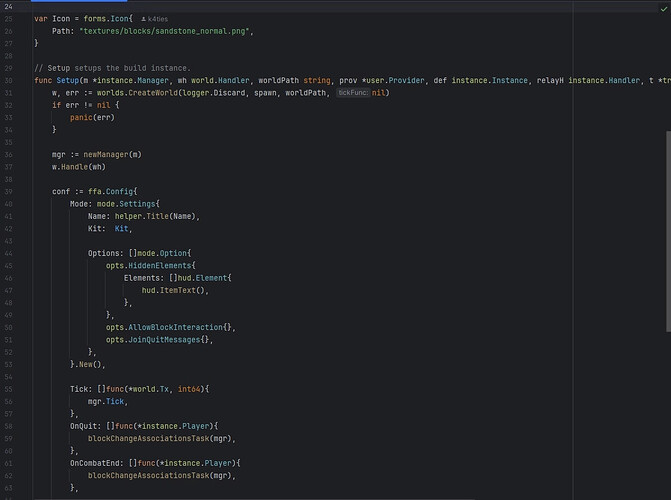This screenshot has width=671, height=500.
Task: Click the k4ties author annotation
Action: [x=154, y=19]
